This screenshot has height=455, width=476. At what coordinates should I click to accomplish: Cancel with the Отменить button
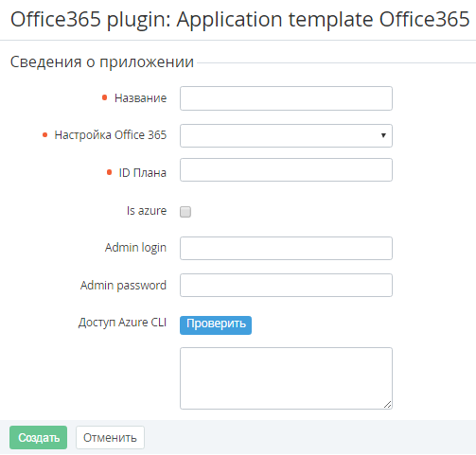point(110,437)
